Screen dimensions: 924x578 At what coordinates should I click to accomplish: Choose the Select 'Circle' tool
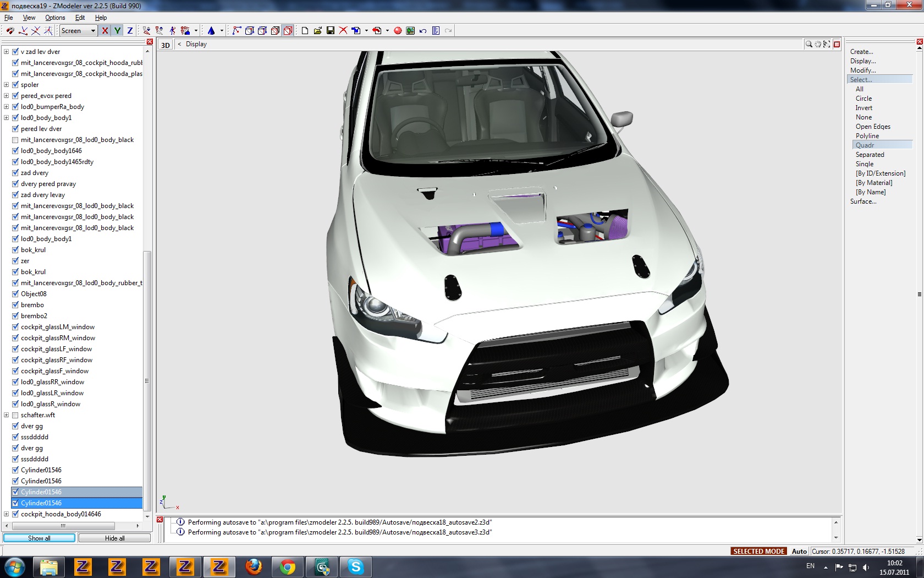[864, 99]
